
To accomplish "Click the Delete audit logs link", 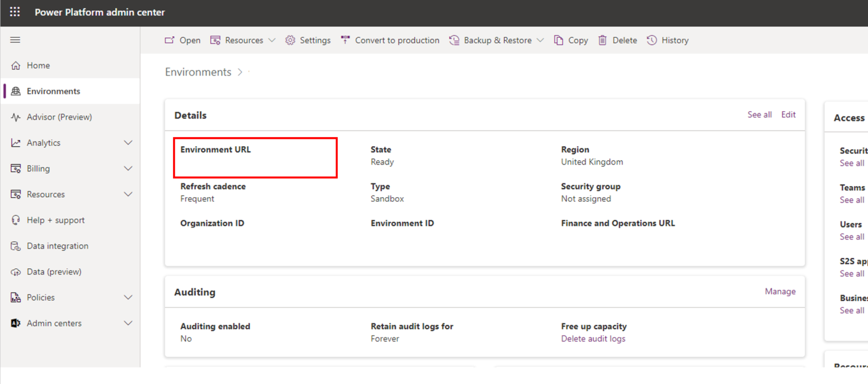I will pos(593,339).
